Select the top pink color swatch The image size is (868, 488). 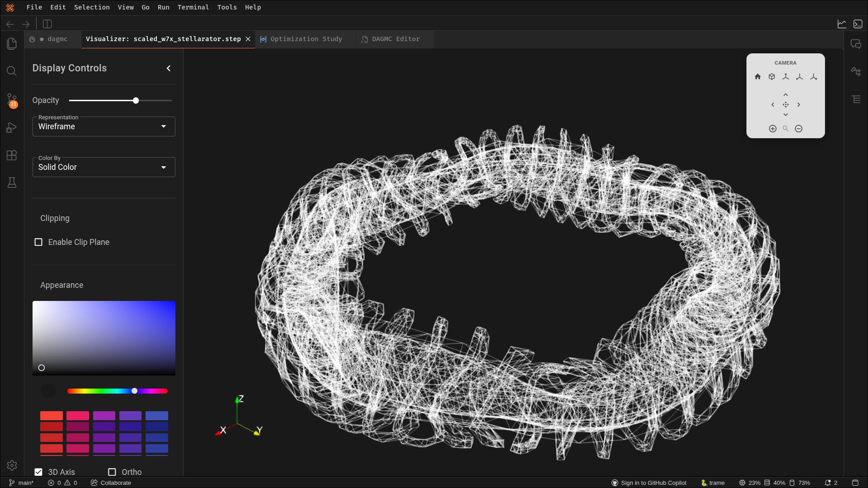coord(78,416)
